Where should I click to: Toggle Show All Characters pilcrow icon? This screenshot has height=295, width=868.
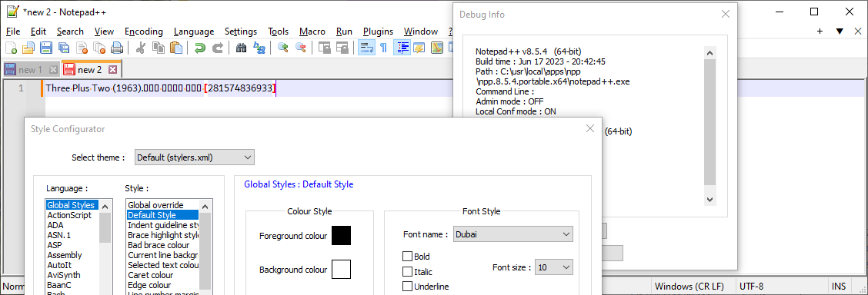pyautogui.click(x=383, y=48)
